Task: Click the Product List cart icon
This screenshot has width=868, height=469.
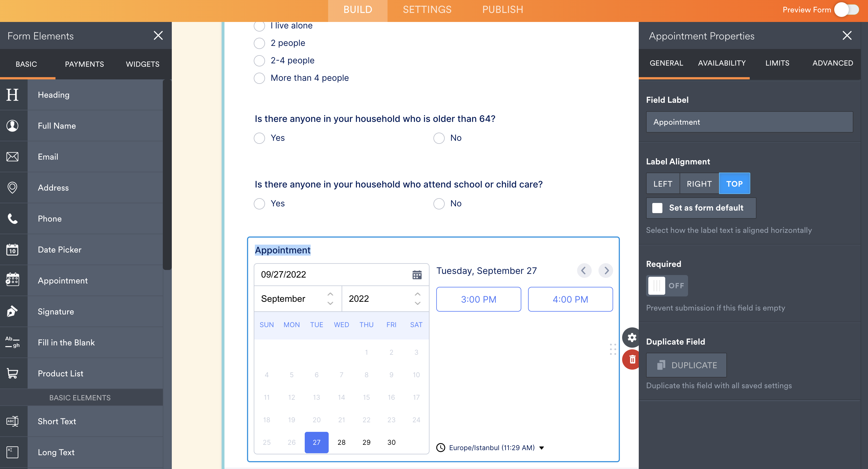Action: (x=12, y=373)
